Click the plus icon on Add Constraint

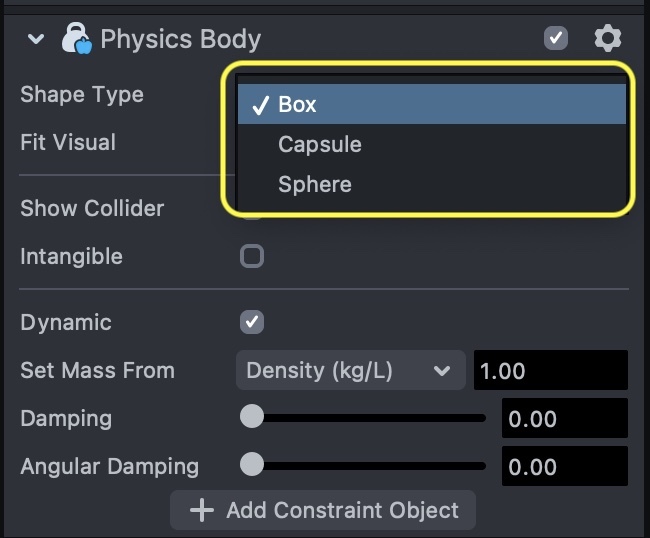pos(202,510)
